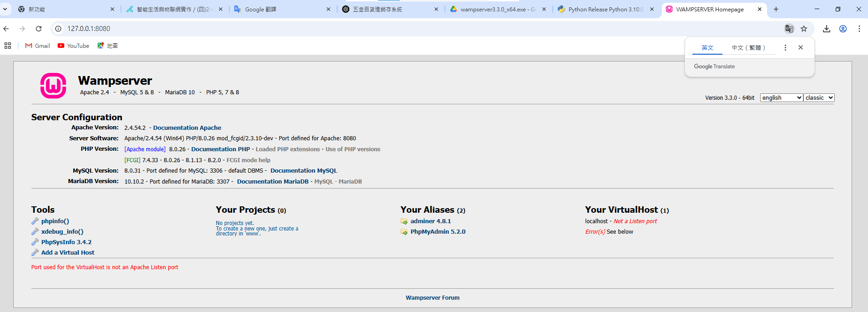The height and width of the screenshot is (312, 868).
Task: Click the Wampserver pink logo
Action: [x=53, y=86]
